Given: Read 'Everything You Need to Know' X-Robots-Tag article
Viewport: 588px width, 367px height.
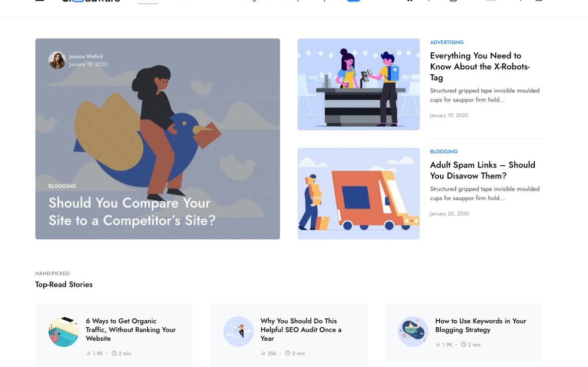Looking at the screenshot, I should click(x=479, y=66).
